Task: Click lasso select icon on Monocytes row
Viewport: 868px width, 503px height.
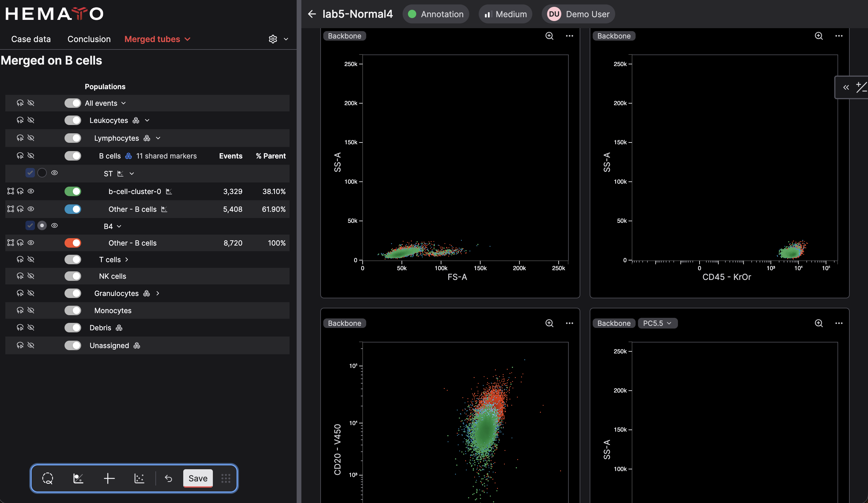Action: click(x=20, y=310)
